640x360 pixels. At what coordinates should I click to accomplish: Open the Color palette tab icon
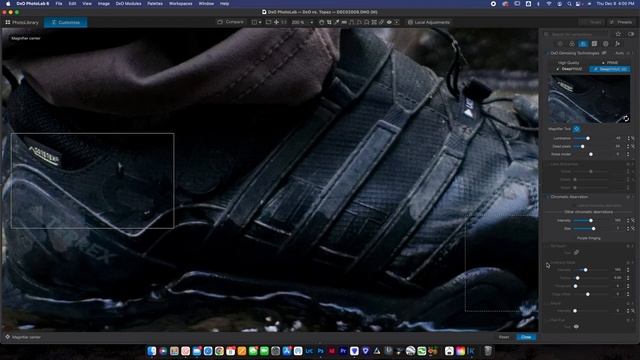coord(571,44)
